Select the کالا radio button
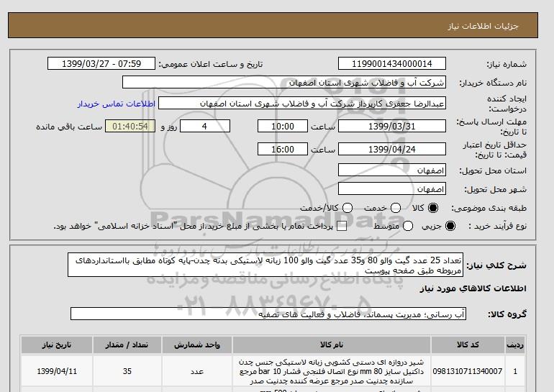 coord(433,208)
